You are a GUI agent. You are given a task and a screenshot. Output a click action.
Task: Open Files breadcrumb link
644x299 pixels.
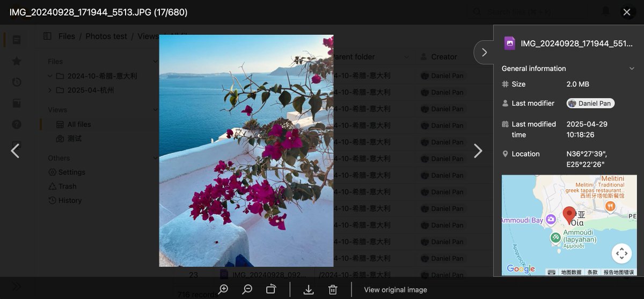(67, 36)
